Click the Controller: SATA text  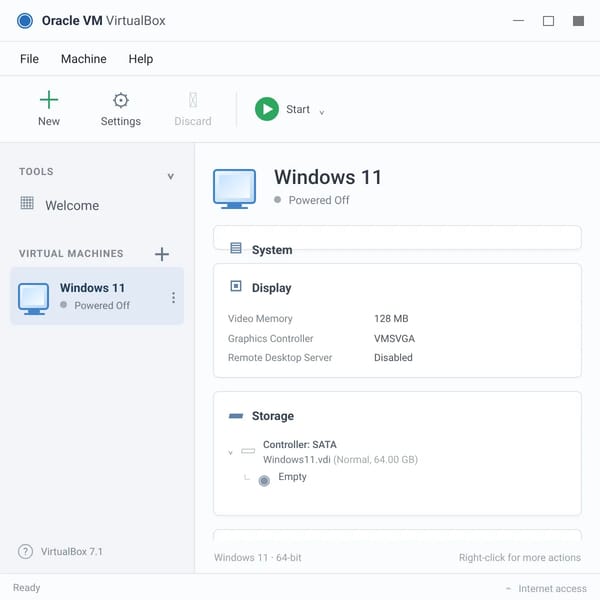(300, 445)
